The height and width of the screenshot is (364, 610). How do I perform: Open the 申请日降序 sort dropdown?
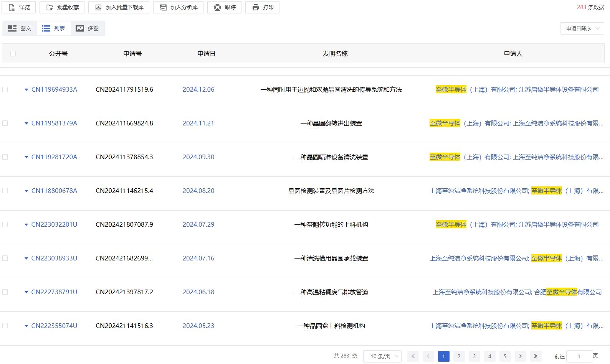tap(582, 28)
